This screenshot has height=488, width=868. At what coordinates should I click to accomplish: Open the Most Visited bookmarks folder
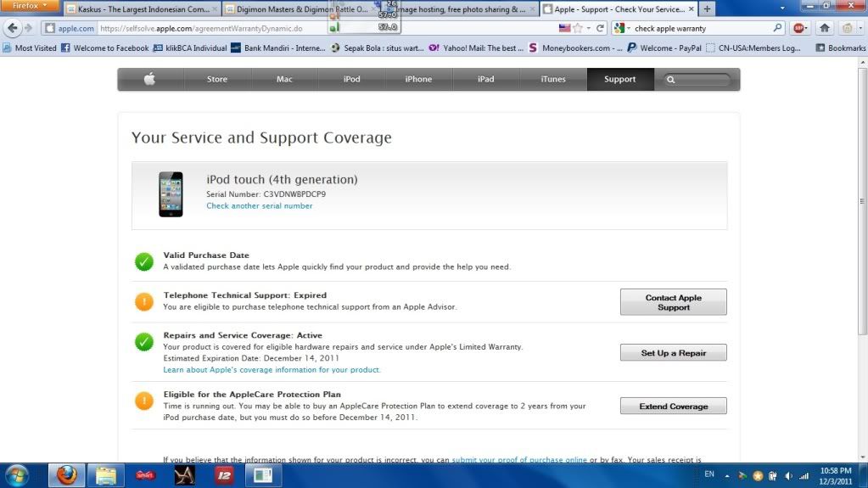(x=30, y=48)
